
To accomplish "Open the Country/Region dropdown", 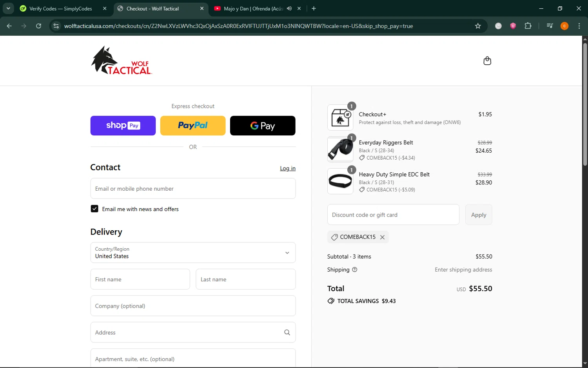I will [x=193, y=253].
